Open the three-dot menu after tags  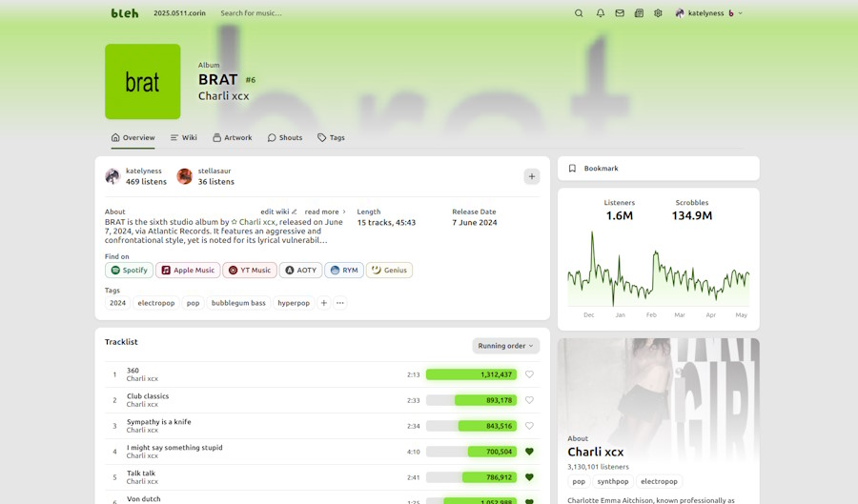pos(340,303)
